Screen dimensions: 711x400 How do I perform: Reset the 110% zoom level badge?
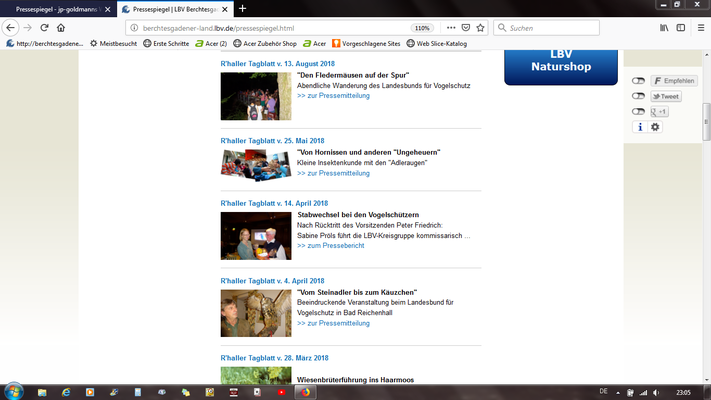pos(422,28)
